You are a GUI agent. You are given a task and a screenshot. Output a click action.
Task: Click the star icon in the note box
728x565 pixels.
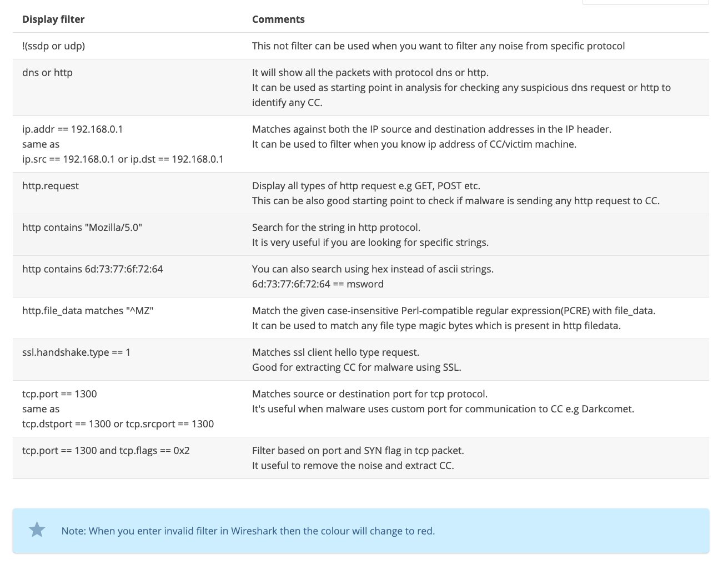(x=37, y=530)
